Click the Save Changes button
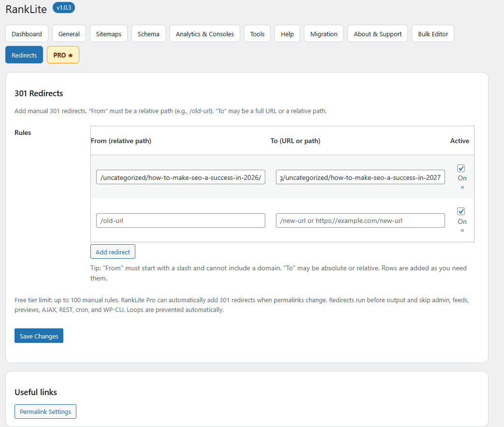This screenshot has height=427, width=504. [x=39, y=336]
